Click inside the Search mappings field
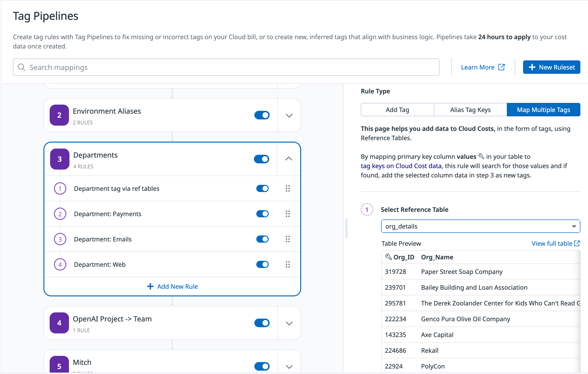 147,67
